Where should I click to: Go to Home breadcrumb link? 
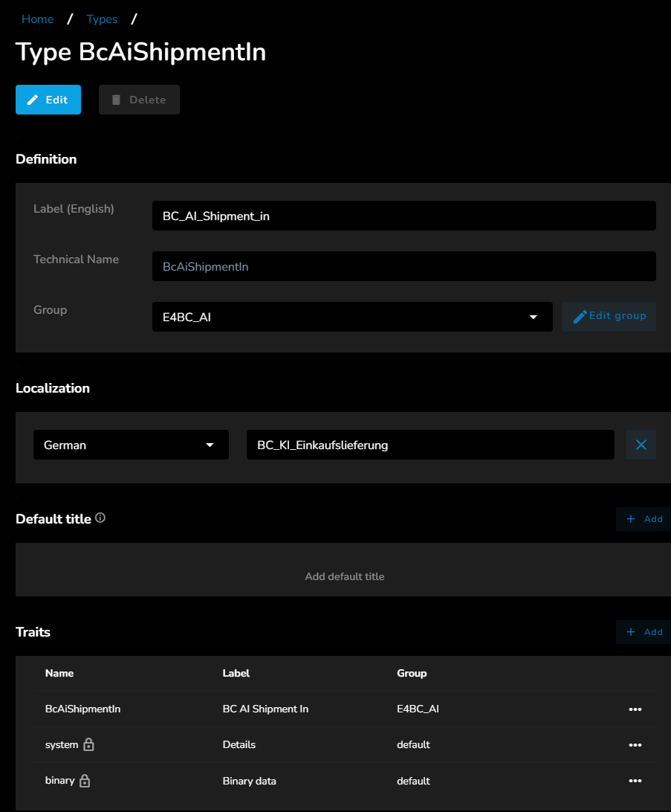[x=37, y=19]
